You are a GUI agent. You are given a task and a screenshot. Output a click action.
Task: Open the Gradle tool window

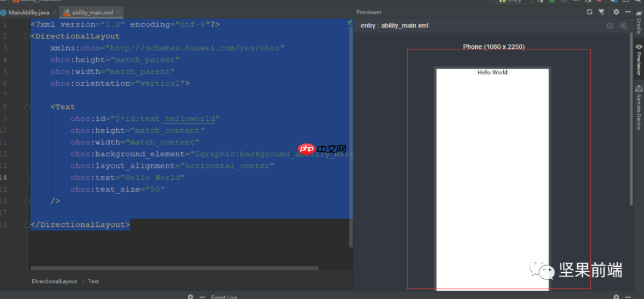639,23
